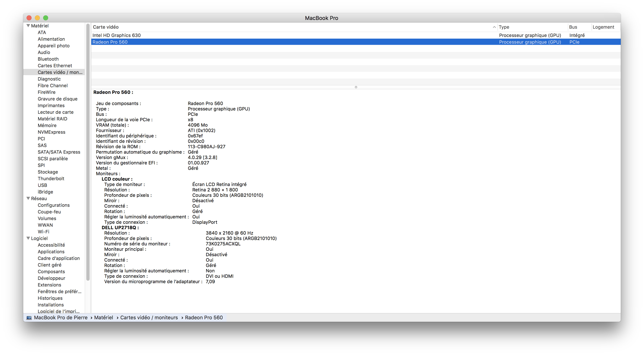644x355 pixels.
Task: Select ATA in the sidebar
Action: pos(42,32)
